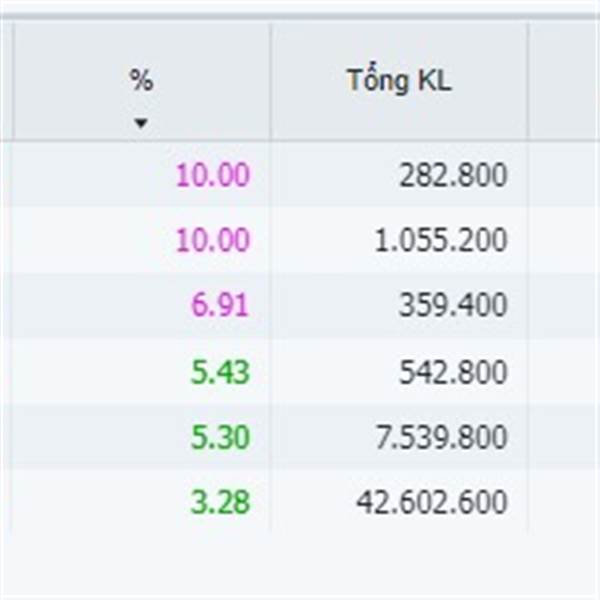
Task: Click empty cell right of 42.602.600
Action: pos(564,502)
